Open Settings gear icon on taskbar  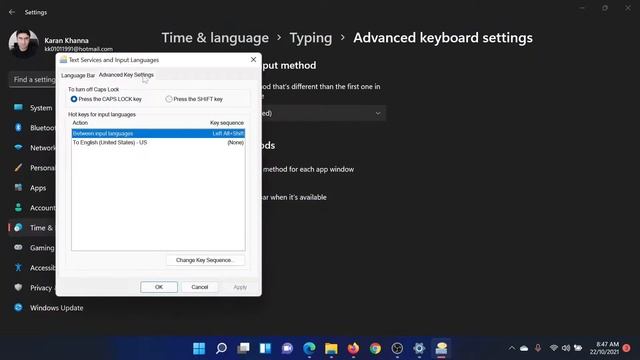pyautogui.click(x=419, y=348)
